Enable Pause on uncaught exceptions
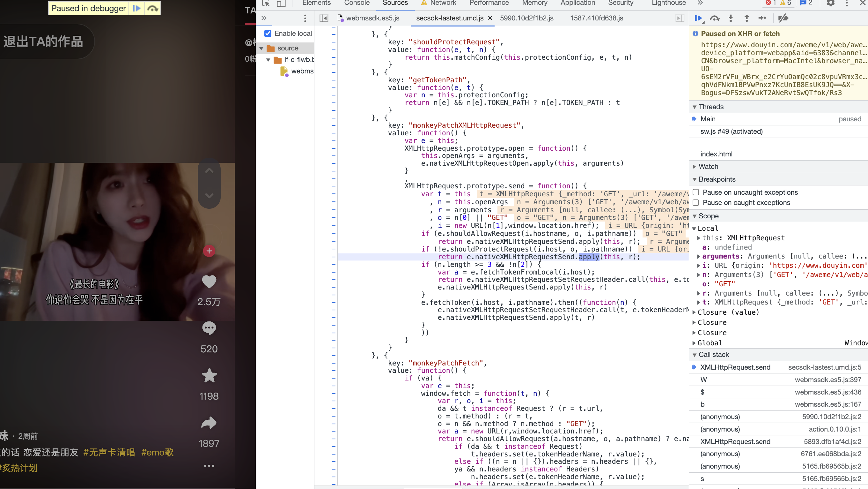The height and width of the screenshot is (489, 868). (696, 192)
